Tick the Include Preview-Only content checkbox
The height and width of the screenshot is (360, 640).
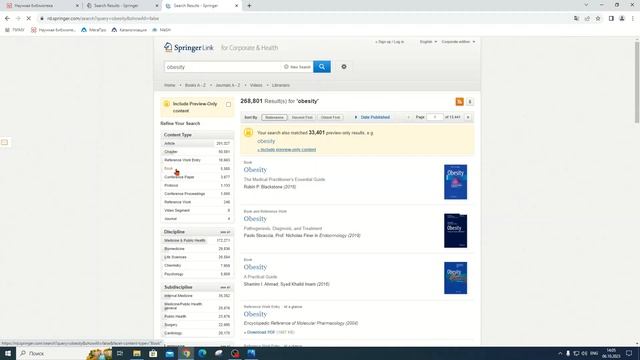coord(228,104)
